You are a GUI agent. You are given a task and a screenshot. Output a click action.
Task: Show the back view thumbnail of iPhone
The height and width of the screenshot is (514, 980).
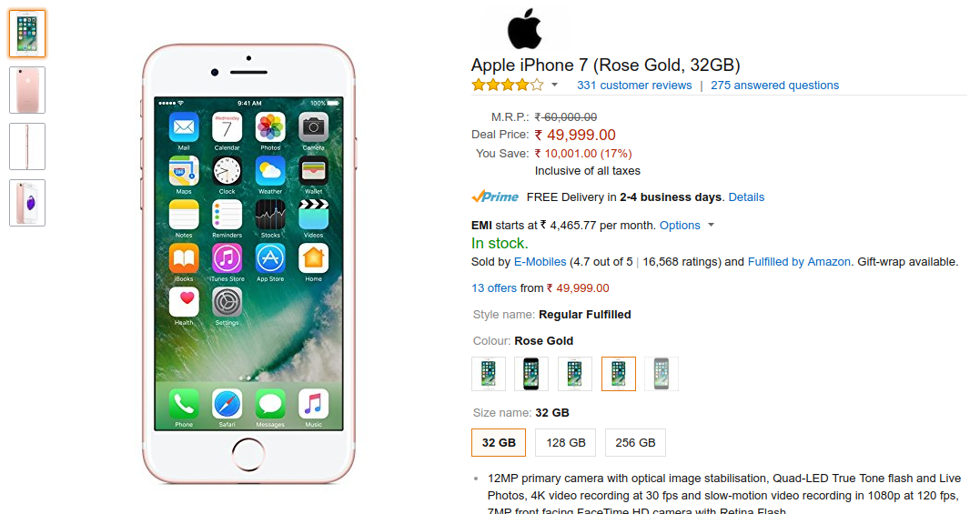(x=27, y=90)
